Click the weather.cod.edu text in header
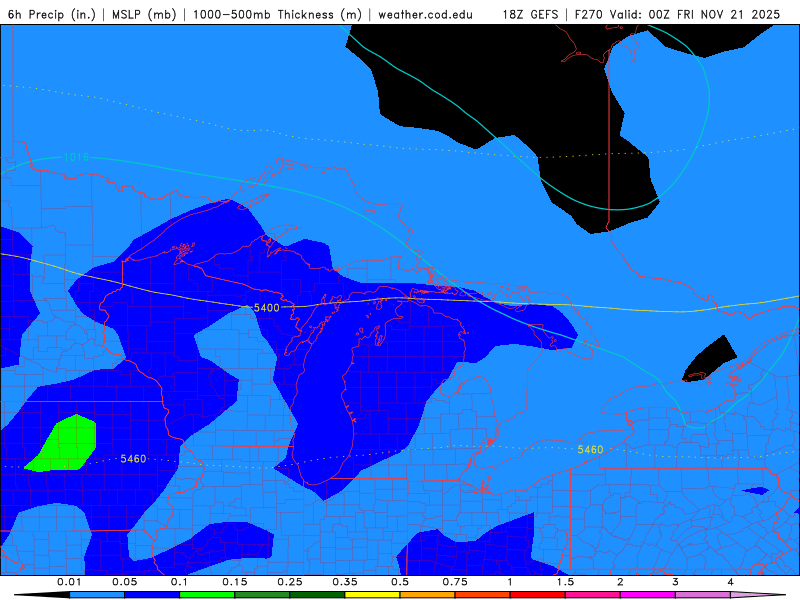This screenshot has width=800, height=600. tap(425, 14)
